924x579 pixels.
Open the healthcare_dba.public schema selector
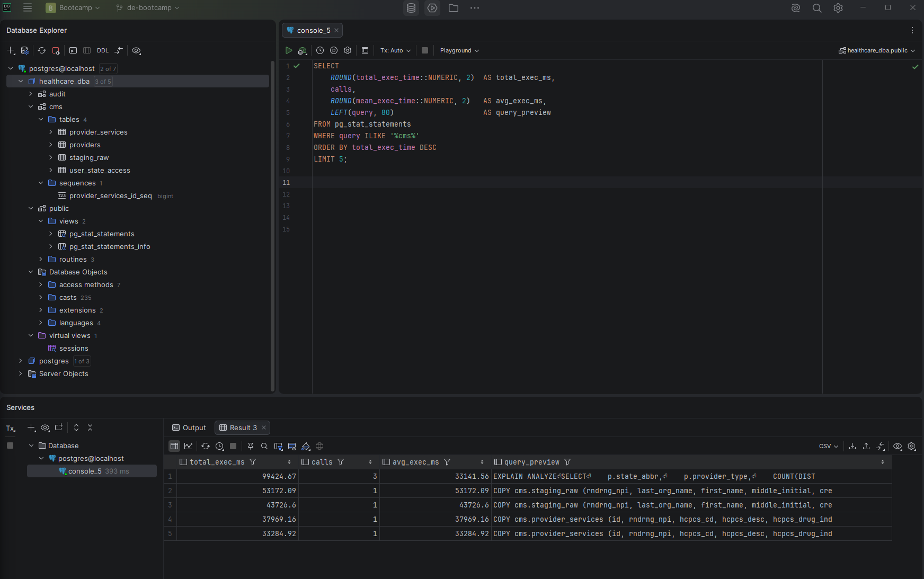click(876, 50)
